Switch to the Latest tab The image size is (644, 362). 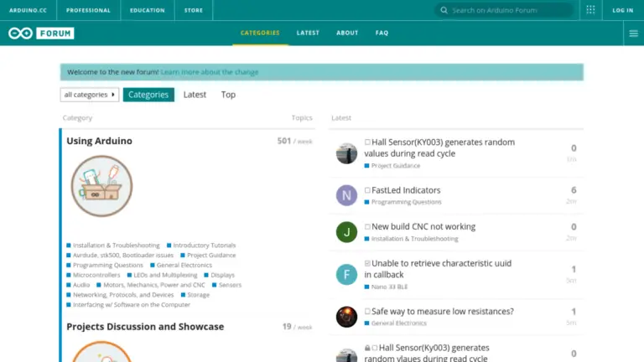coord(195,95)
